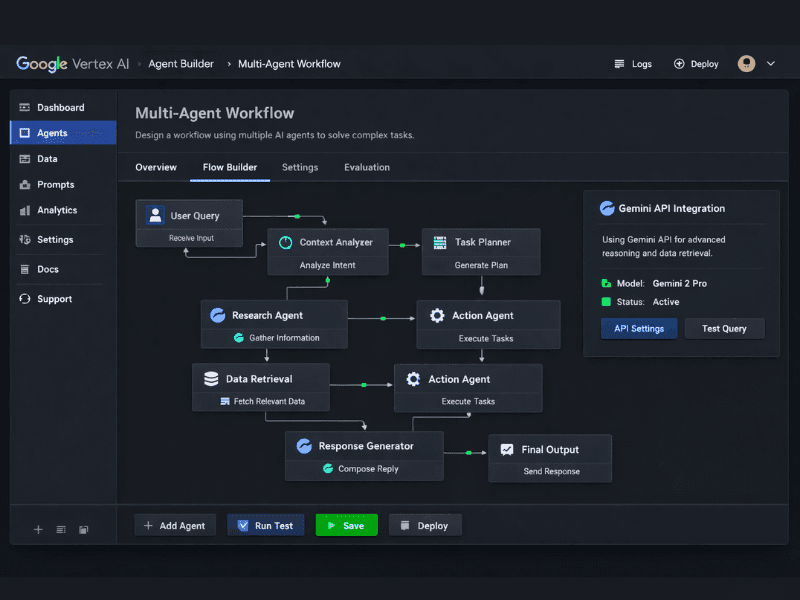Switch to the Flow Builder tab

pos(229,167)
